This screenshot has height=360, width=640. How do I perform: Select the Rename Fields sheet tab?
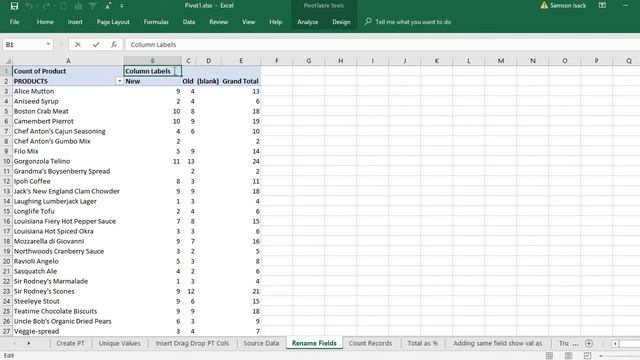coord(314,343)
